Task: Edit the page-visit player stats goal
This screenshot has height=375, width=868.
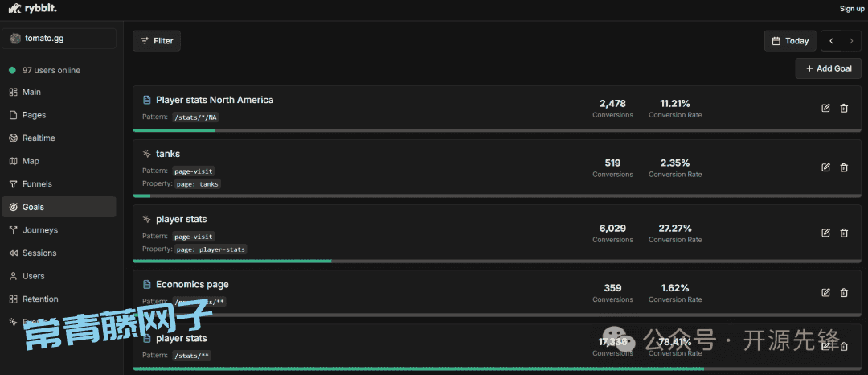Action: (x=825, y=233)
